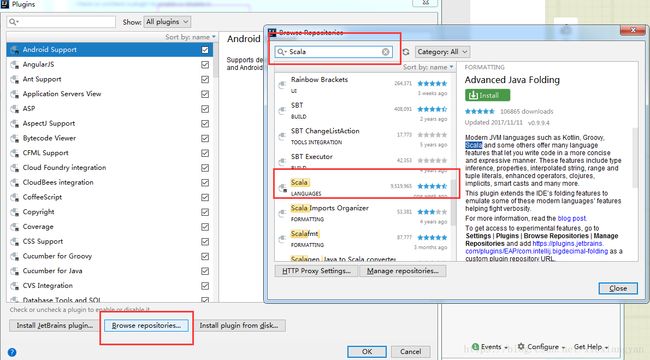
Task: Click the CFML Support plugin icon
Action: point(15,153)
